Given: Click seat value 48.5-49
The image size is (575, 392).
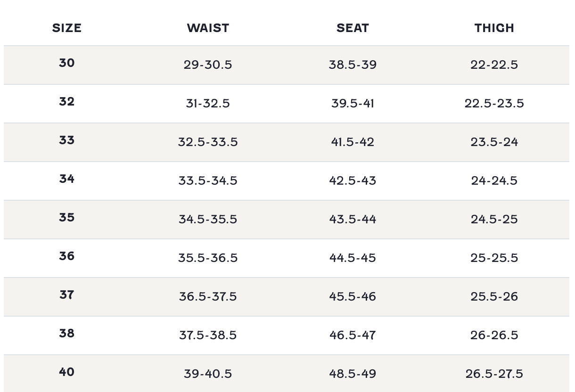Looking at the screenshot, I should (353, 374).
